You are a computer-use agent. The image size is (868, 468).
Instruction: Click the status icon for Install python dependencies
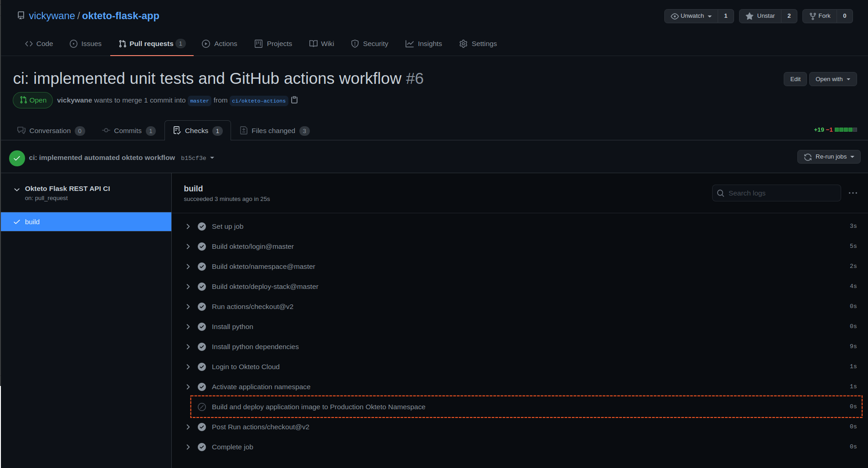(x=202, y=347)
